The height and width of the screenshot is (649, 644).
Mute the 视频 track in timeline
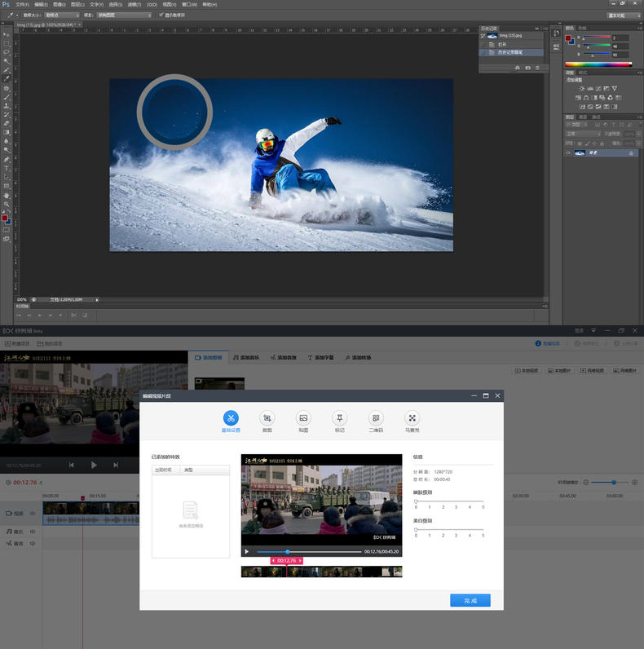(33, 514)
